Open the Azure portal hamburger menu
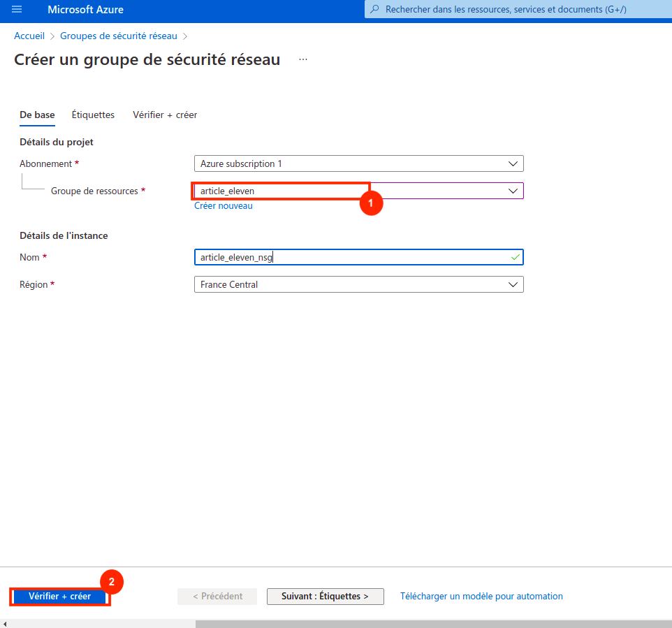672x628 pixels. coord(17,10)
